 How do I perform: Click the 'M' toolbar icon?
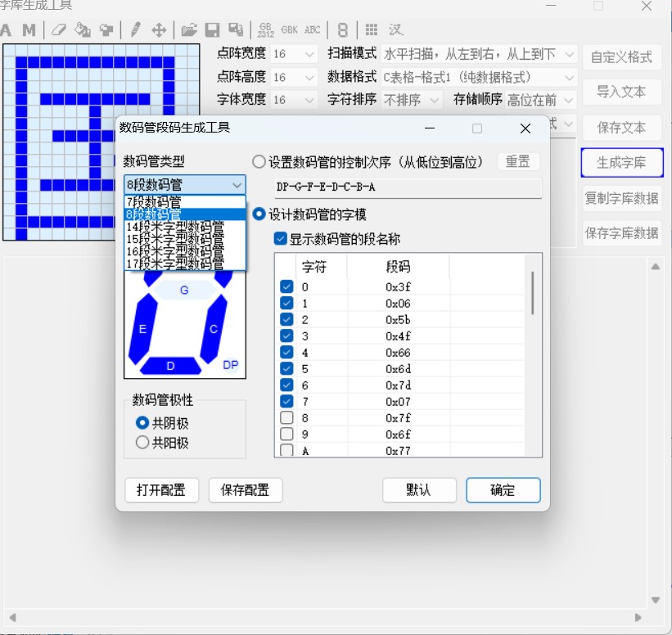tap(29, 30)
